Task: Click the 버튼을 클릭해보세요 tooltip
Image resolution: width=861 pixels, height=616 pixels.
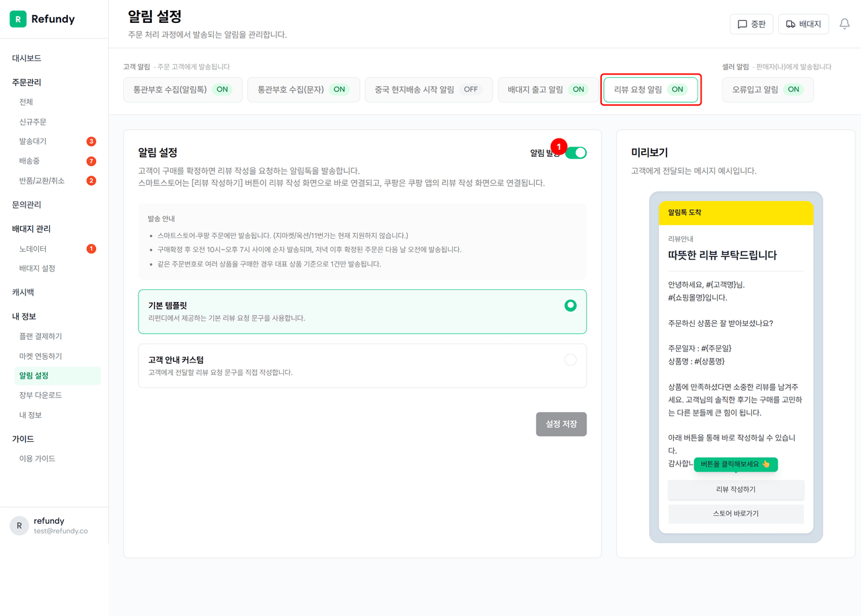Action: tap(736, 464)
